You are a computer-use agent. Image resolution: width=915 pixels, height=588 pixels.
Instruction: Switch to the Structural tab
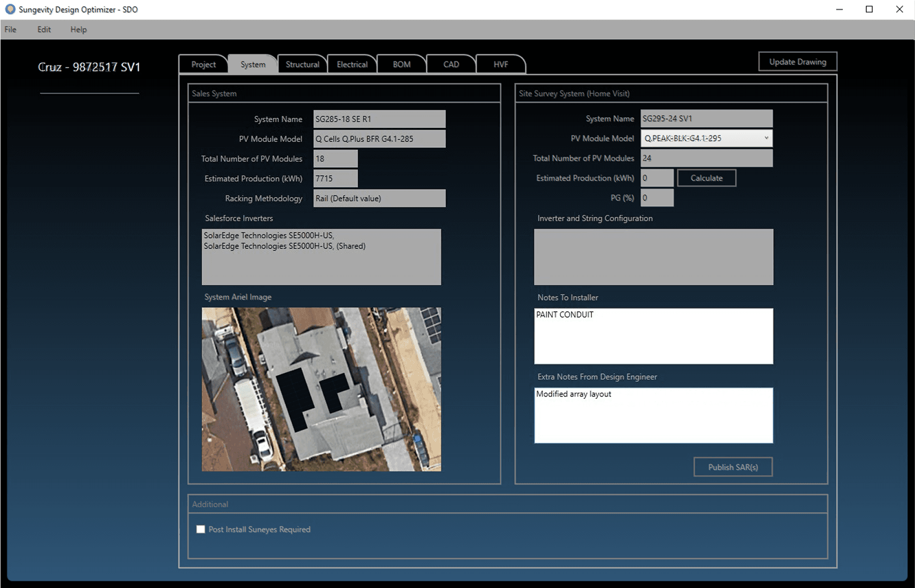(302, 64)
